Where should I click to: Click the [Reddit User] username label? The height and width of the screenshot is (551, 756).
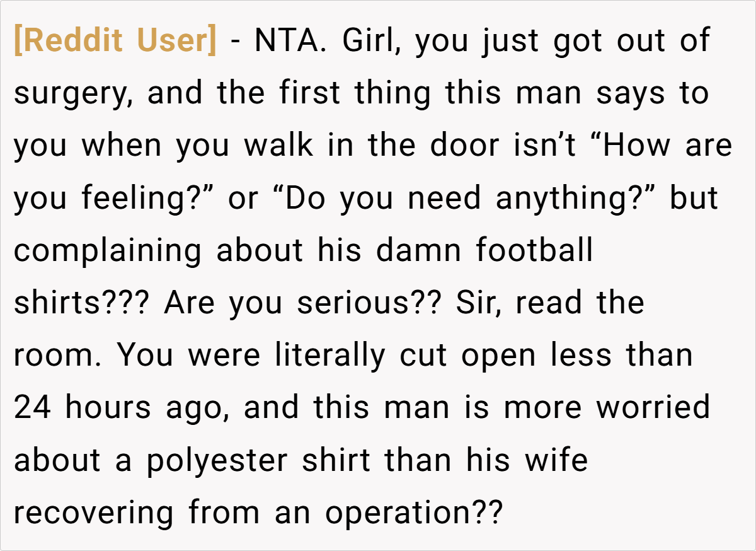coord(115,42)
